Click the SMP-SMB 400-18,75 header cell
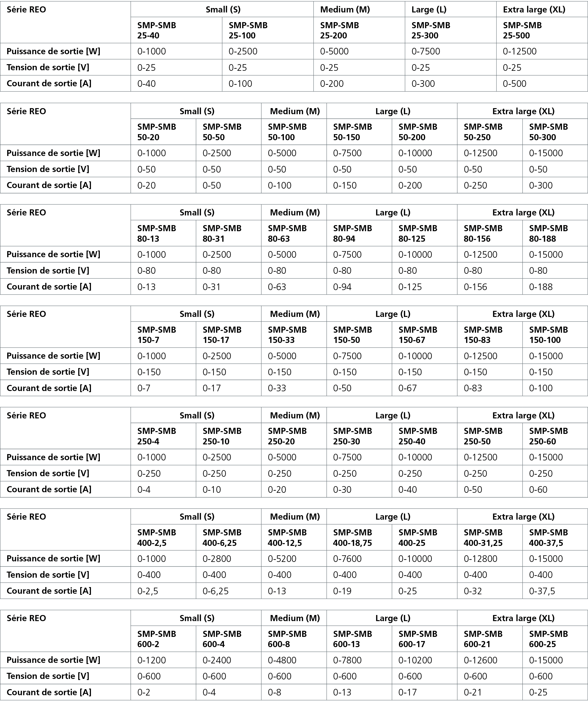The image size is (588, 706). [x=352, y=538]
